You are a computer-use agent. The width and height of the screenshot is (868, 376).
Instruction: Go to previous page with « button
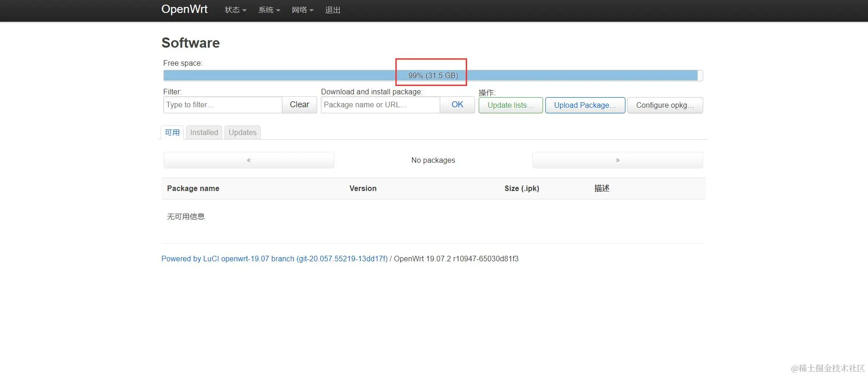(x=249, y=160)
